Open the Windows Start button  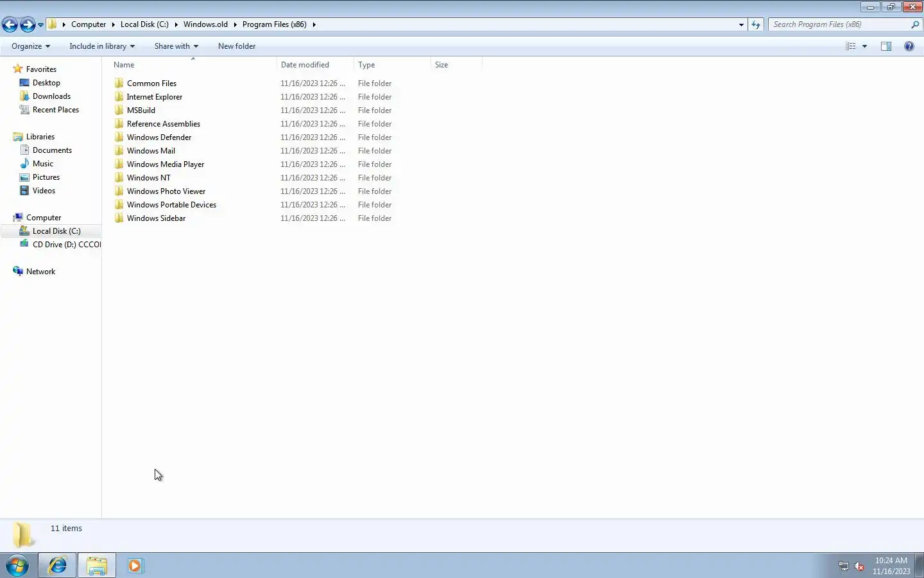pos(17,565)
